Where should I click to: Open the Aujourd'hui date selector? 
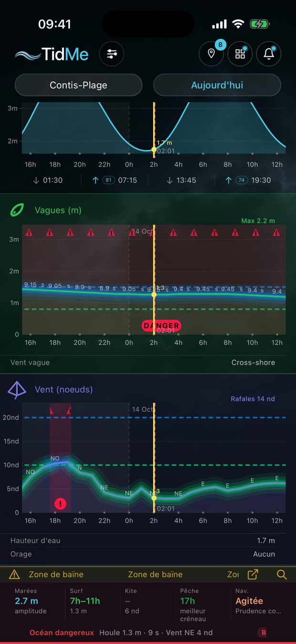(x=217, y=86)
